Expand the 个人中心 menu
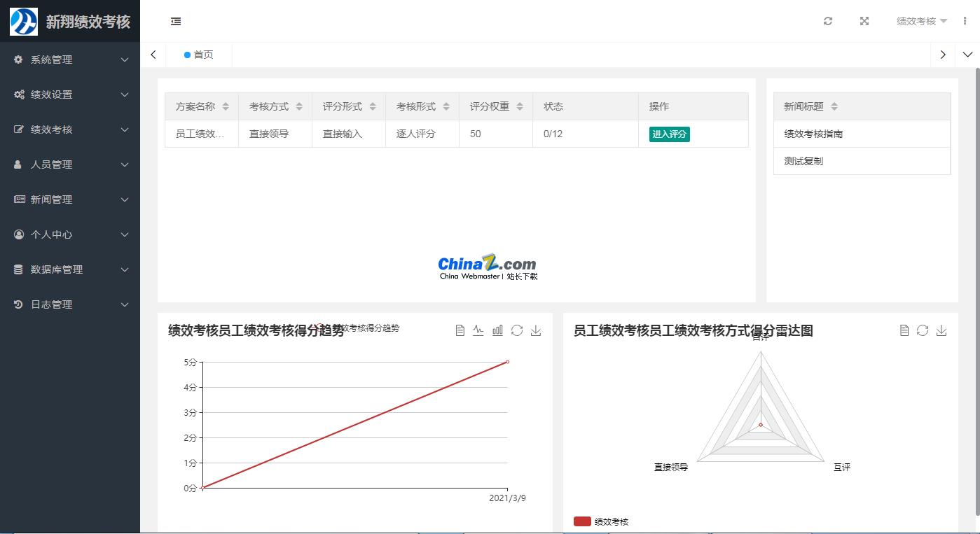The width and height of the screenshot is (980, 534). tap(70, 234)
